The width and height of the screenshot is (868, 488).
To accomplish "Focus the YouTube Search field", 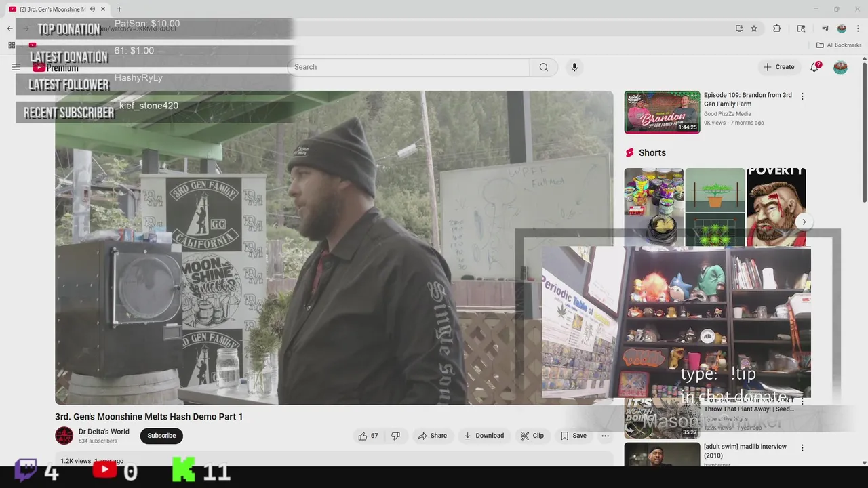I will coord(408,67).
